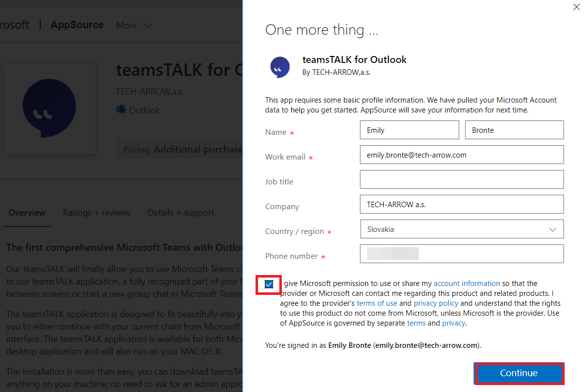Click the empty Job title field
Viewport: 584px width, 392px height.
click(462, 179)
